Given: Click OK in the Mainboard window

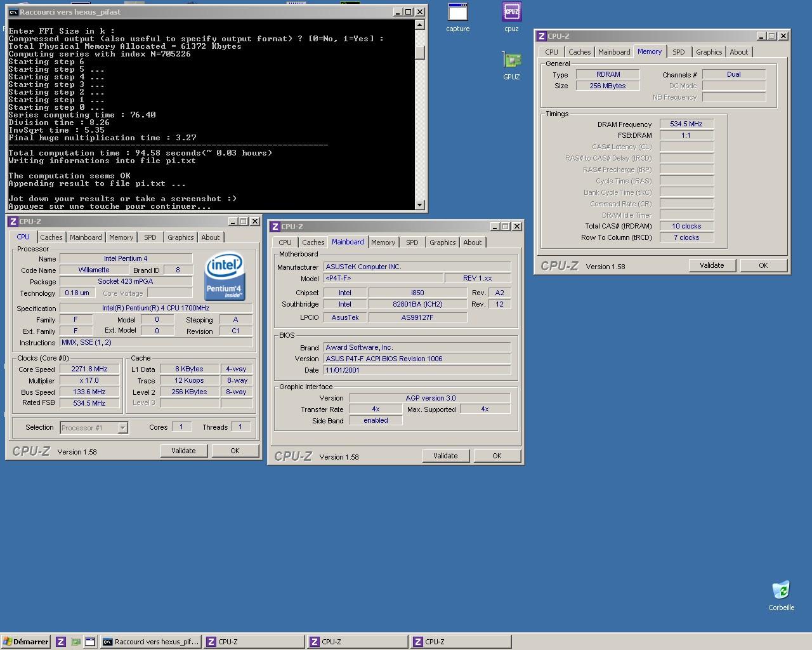Looking at the screenshot, I should [x=497, y=456].
